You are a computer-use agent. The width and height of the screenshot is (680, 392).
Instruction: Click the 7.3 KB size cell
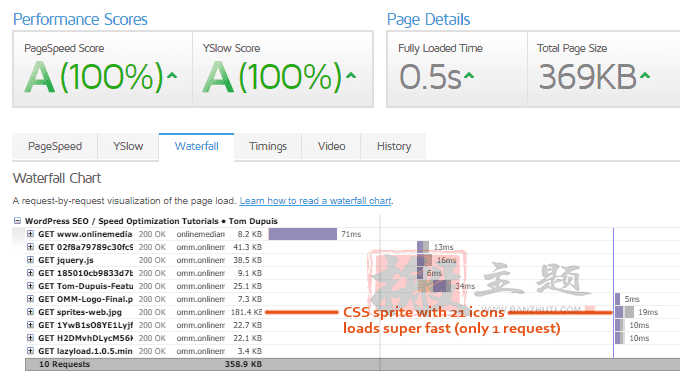pos(249,299)
